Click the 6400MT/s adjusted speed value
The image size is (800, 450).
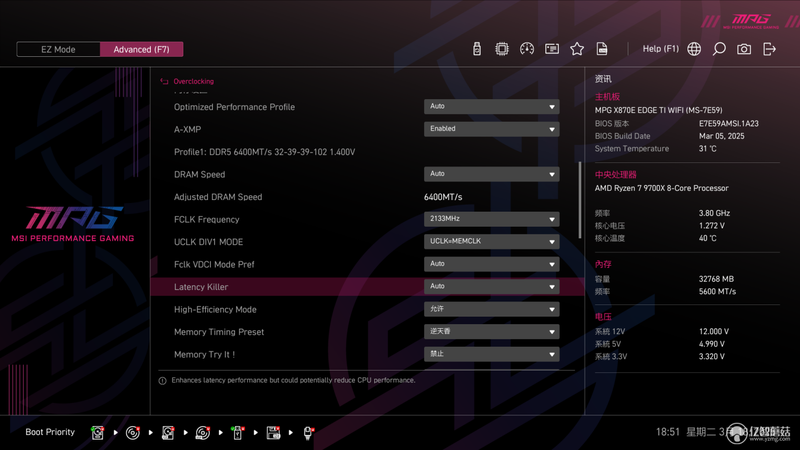click(x=443, y=197)
